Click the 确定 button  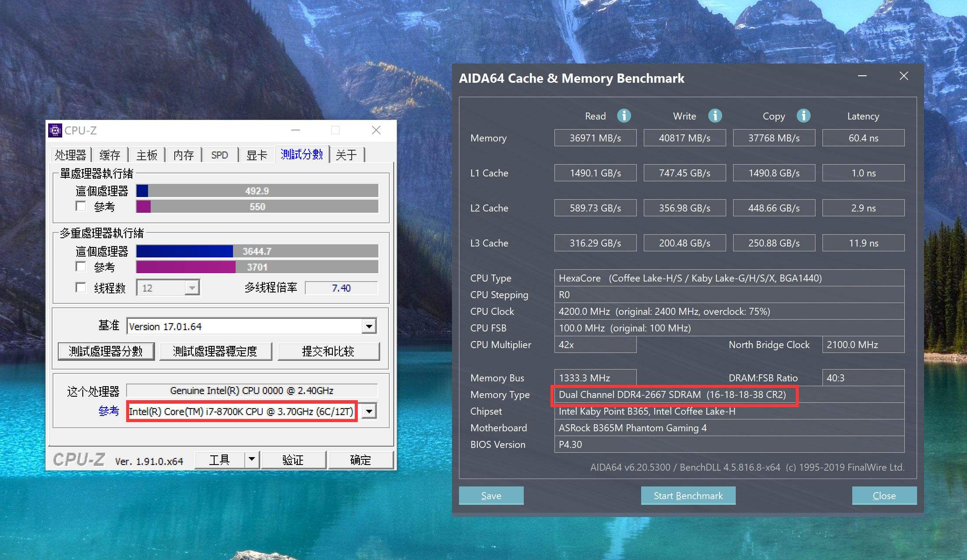(360, 460)
